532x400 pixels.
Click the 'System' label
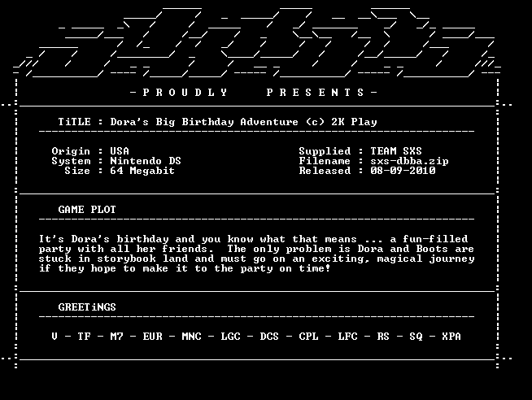point(71,161)
